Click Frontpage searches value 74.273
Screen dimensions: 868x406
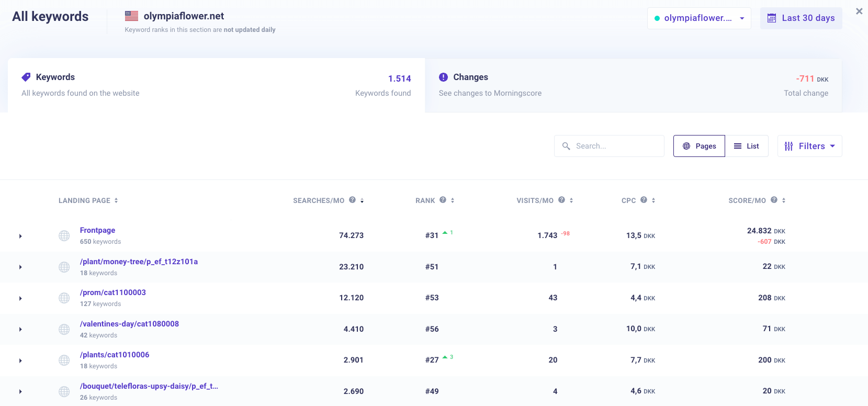click(351, 235)
